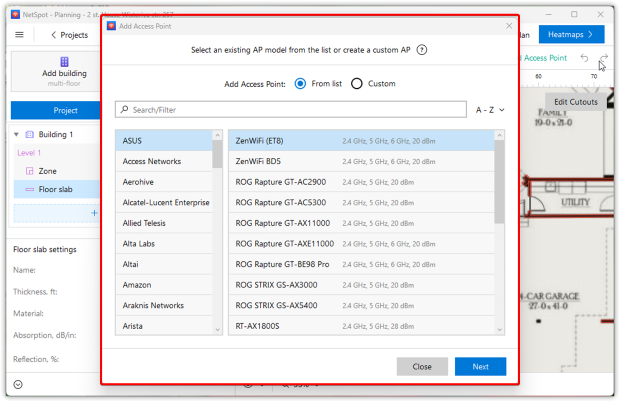620x402 pixels.
Task: Collapse the Building 1 tree node
Action: (x=16, y=134)
